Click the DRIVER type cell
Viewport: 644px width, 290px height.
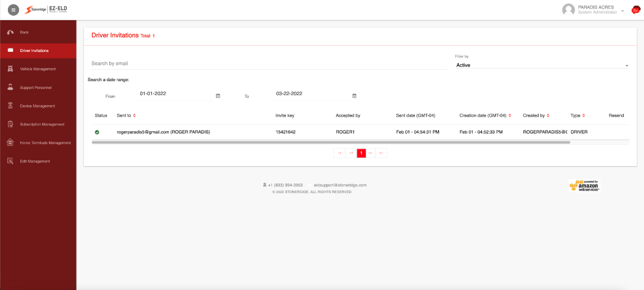579,132
